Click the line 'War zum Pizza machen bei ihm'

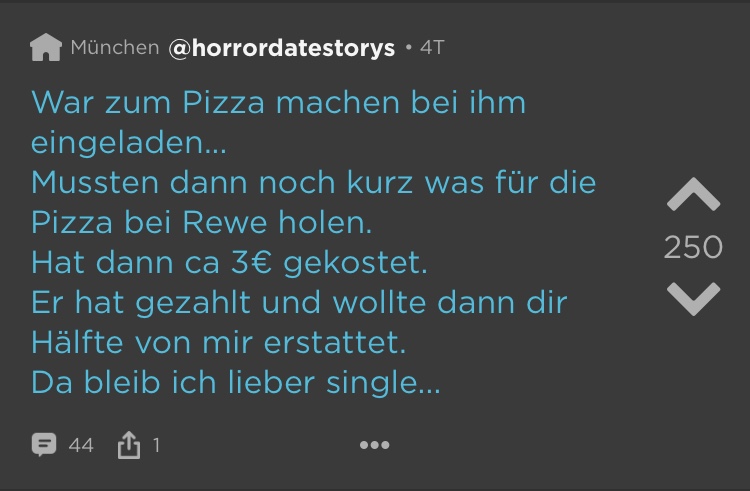(278, 103)
